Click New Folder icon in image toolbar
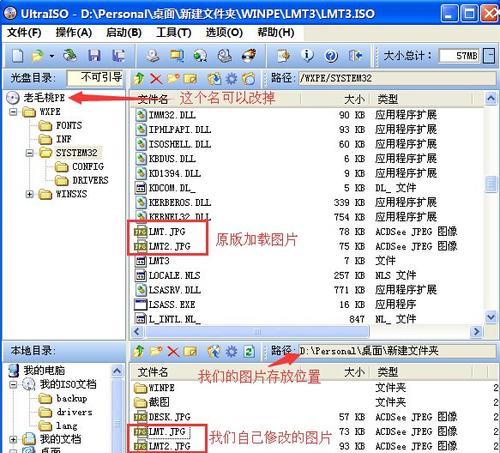The width and height of the screenshot is (500, 453). (173, 79)
